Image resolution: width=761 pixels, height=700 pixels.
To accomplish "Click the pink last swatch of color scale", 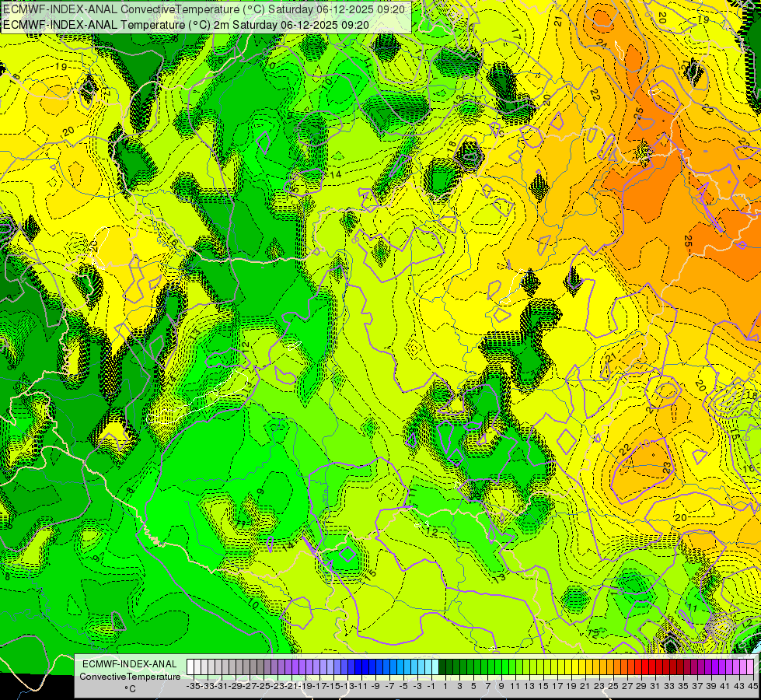I will (750, 667).
